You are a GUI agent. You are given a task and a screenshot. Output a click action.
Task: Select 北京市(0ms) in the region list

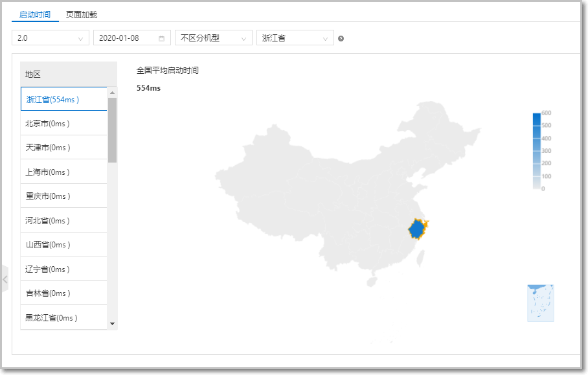click(x=63, y=123)
